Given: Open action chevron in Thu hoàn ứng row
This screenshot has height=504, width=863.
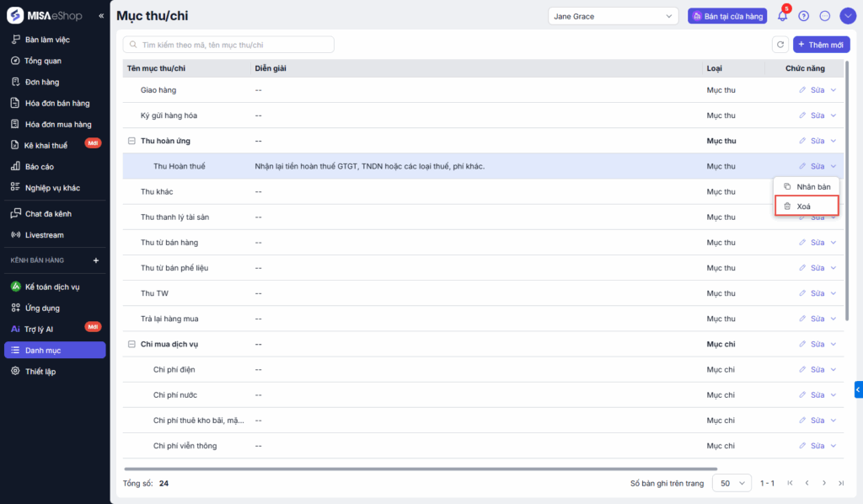Looking at the screenshot, I should click(834, 141).
